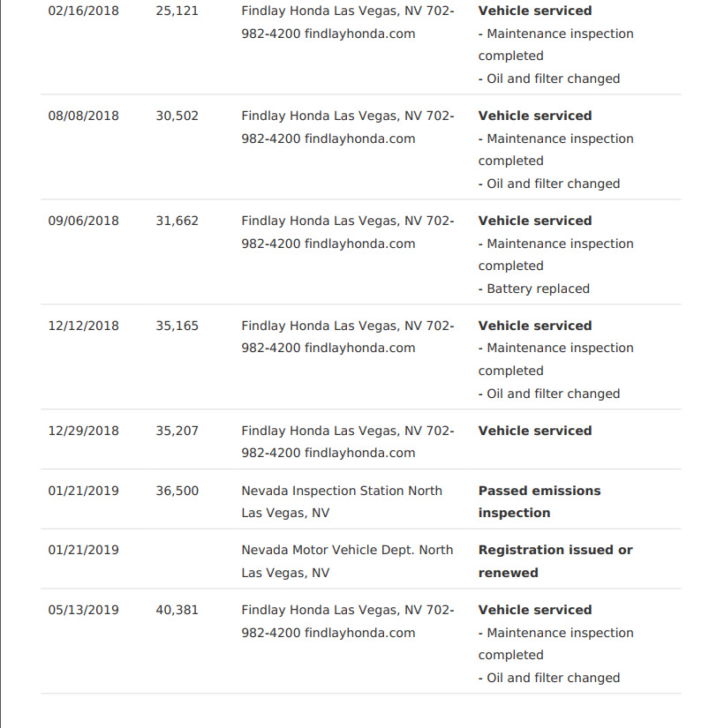
Task: Select the 09/06/2018 date entry
Action: pos(83,221)
